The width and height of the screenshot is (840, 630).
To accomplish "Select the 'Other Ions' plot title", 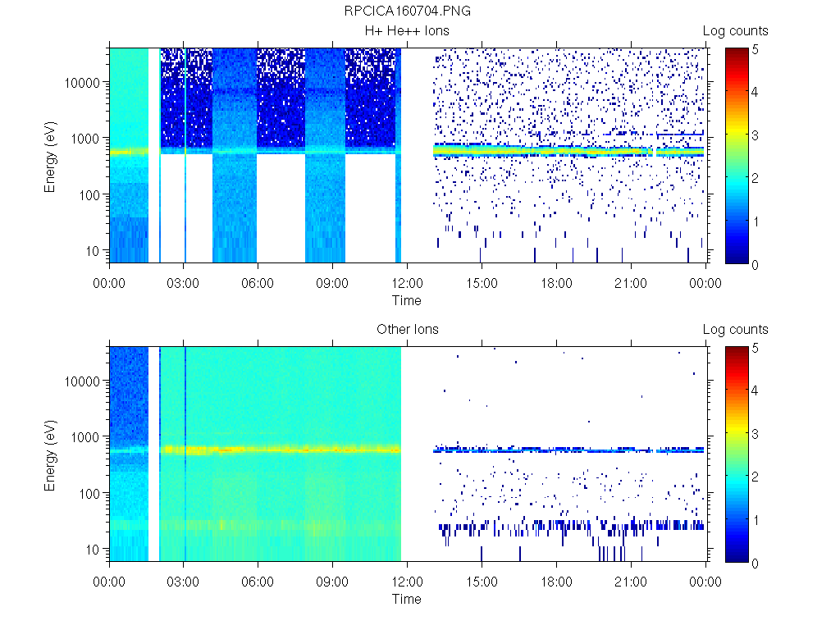I will click(408, 329).
